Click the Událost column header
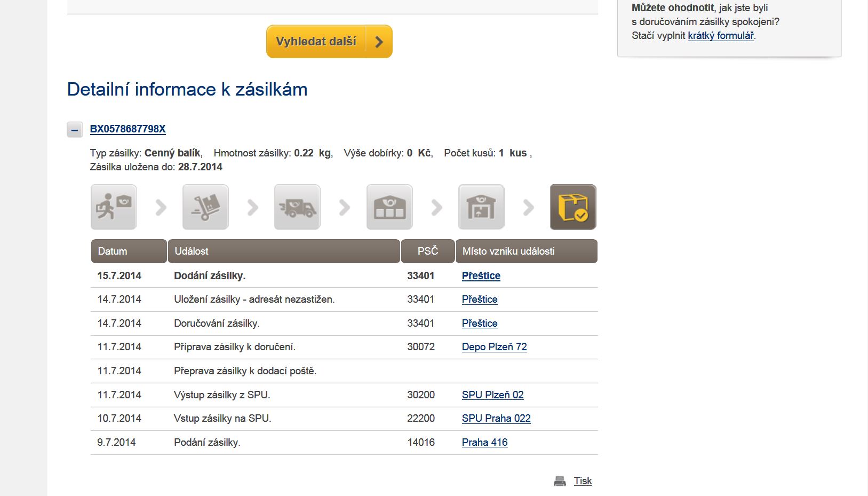868x496 pixels. coord(283,251)
